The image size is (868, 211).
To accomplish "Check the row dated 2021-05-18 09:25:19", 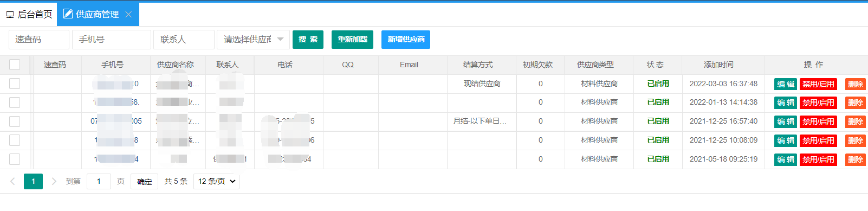I will pyautogui.click(x=15, y=159).
